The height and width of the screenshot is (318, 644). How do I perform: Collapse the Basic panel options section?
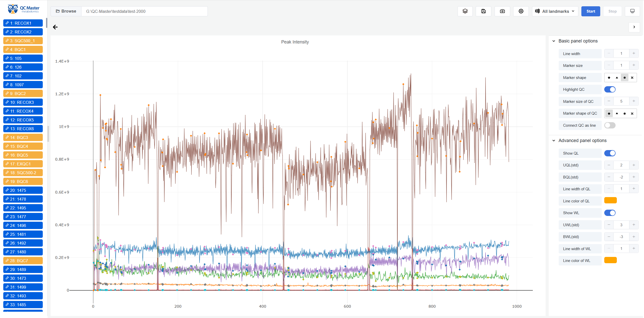pos(554,41)
